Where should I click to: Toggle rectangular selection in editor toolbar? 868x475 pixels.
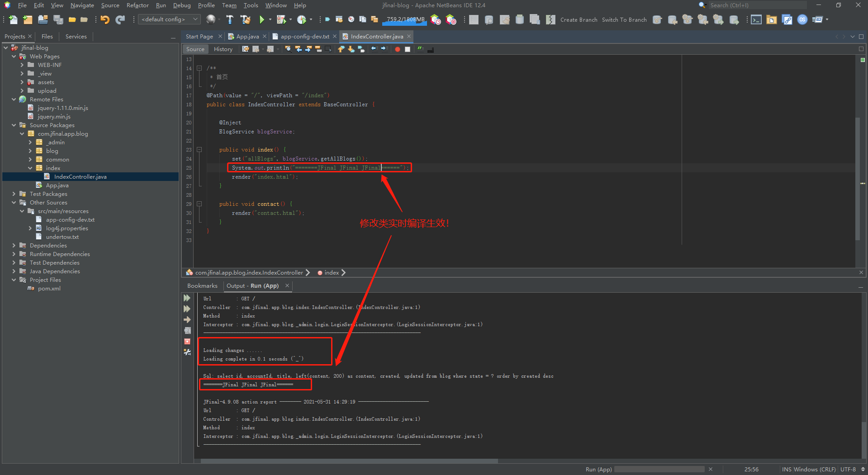tap(328, 49)
